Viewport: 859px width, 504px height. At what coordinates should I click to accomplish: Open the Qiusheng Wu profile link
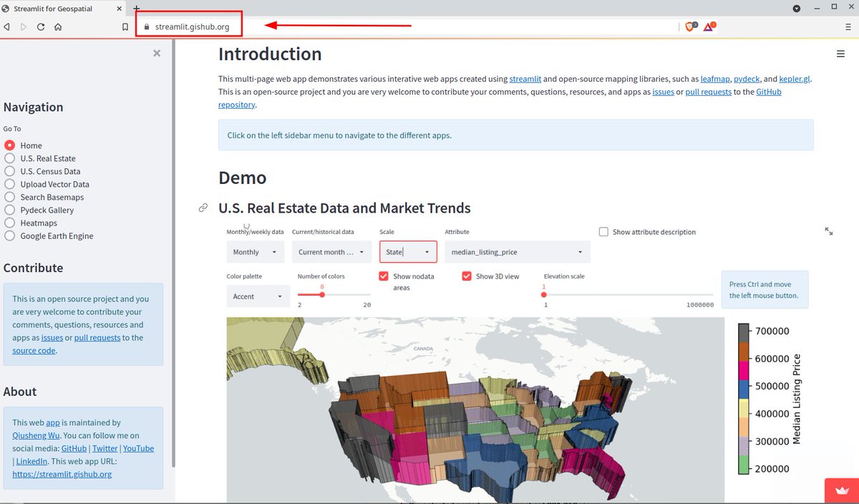point(35,435)
